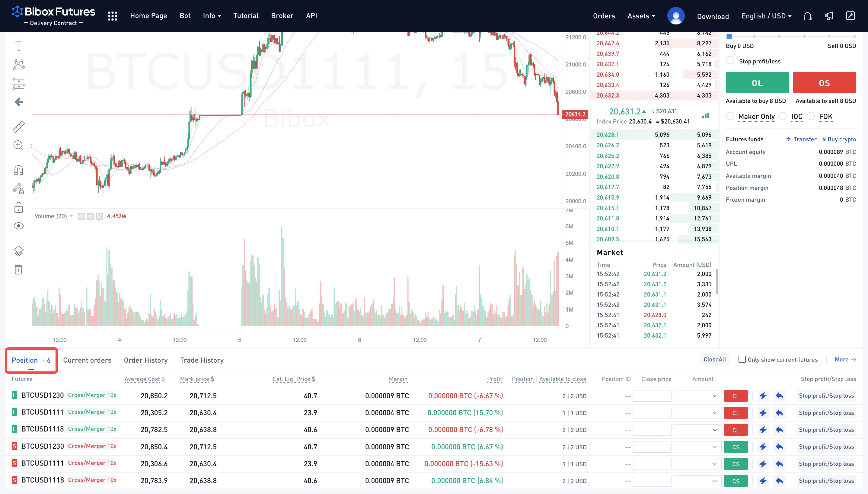Open the English / USD language dropdown

[x=766, y=16]
